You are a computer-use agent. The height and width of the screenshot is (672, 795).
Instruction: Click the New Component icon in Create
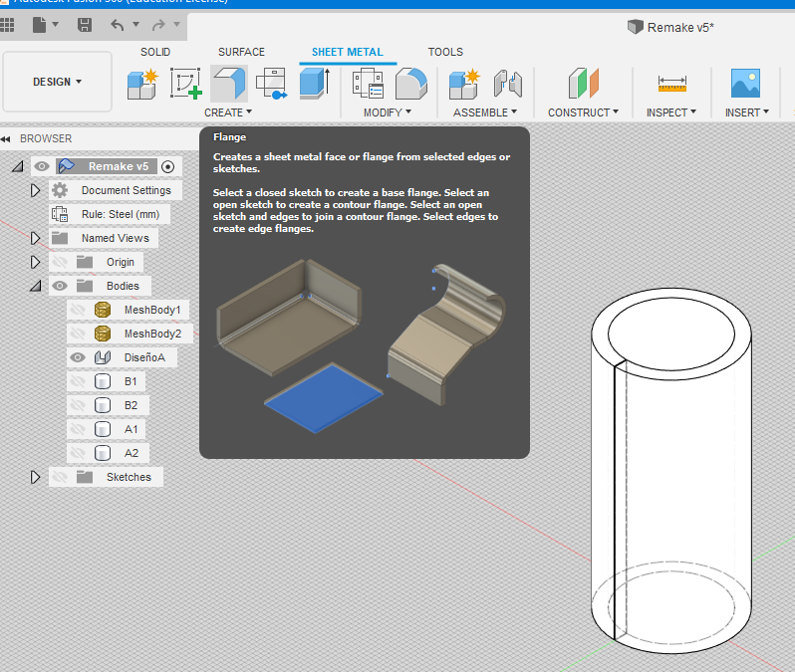142,84
